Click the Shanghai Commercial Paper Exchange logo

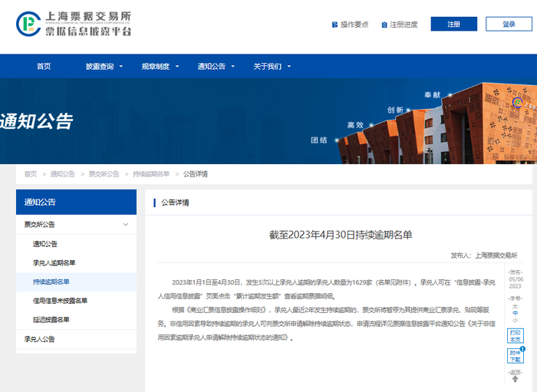[x=74, y=24]
